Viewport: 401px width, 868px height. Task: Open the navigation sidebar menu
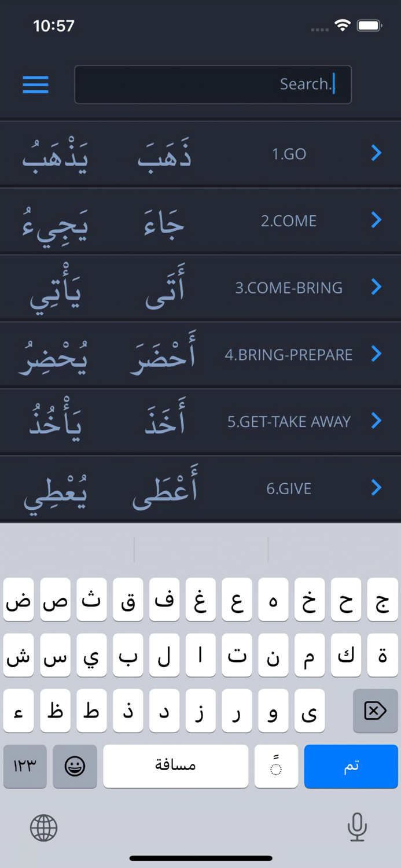(x=35, y=84)
